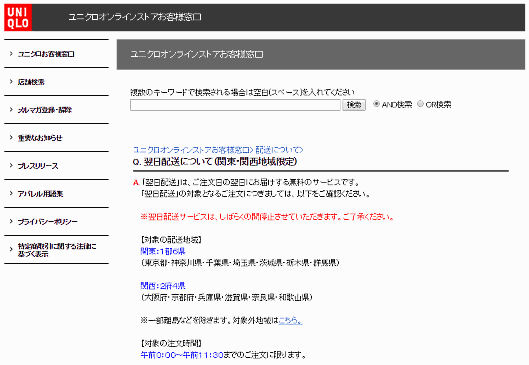Click the red service suspension notice
529x365 pixels.
pos(267,217)
